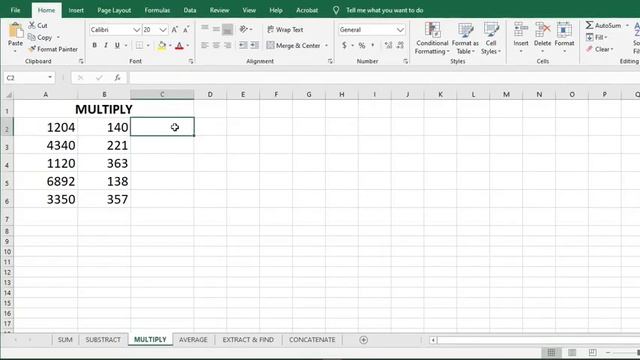Screen dimensions: 640x360
Task: Set Top Align vertical alignment
Action: pos(205,29)
